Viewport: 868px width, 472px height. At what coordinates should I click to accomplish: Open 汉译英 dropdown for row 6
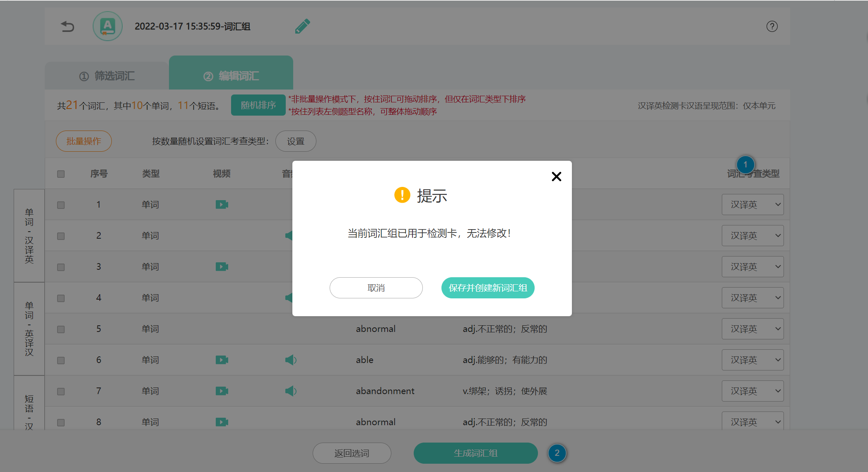(752, 360)
